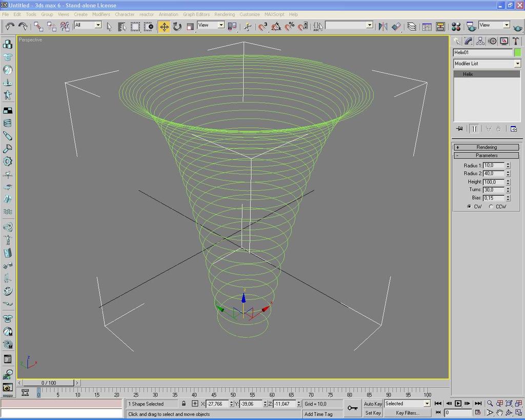This screenshot has width=525, height=420.
Task: Click Quick Render teapot icon
Action: click(x=518, y=28)
